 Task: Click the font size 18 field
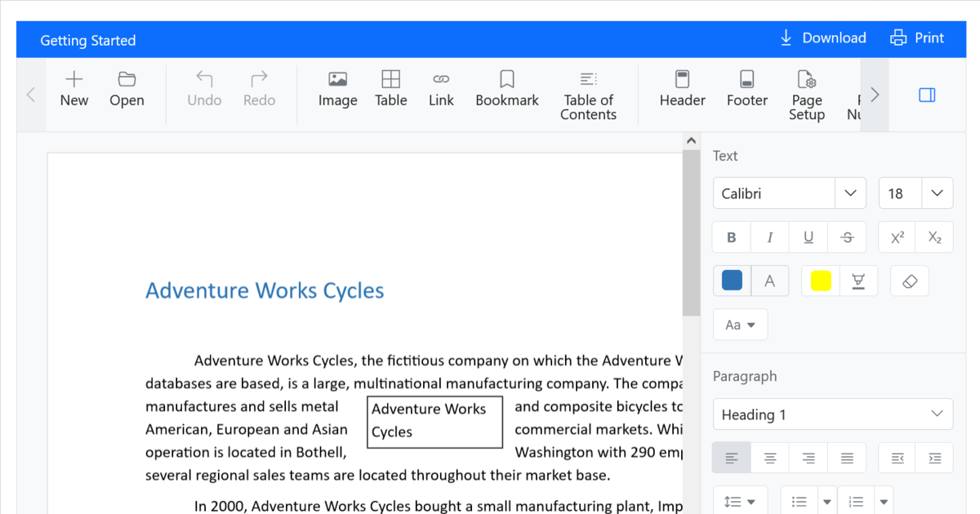click(900, 193)
